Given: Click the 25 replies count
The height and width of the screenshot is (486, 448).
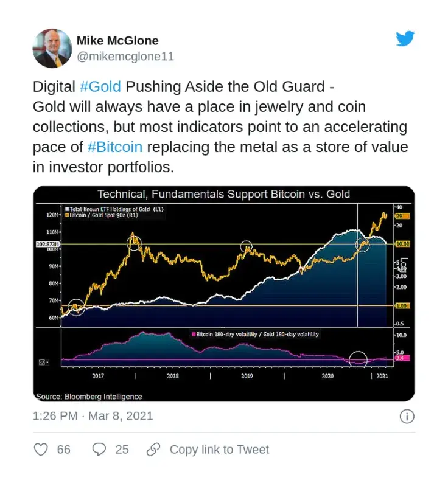Looking at the screenshot, I should 122,450.
